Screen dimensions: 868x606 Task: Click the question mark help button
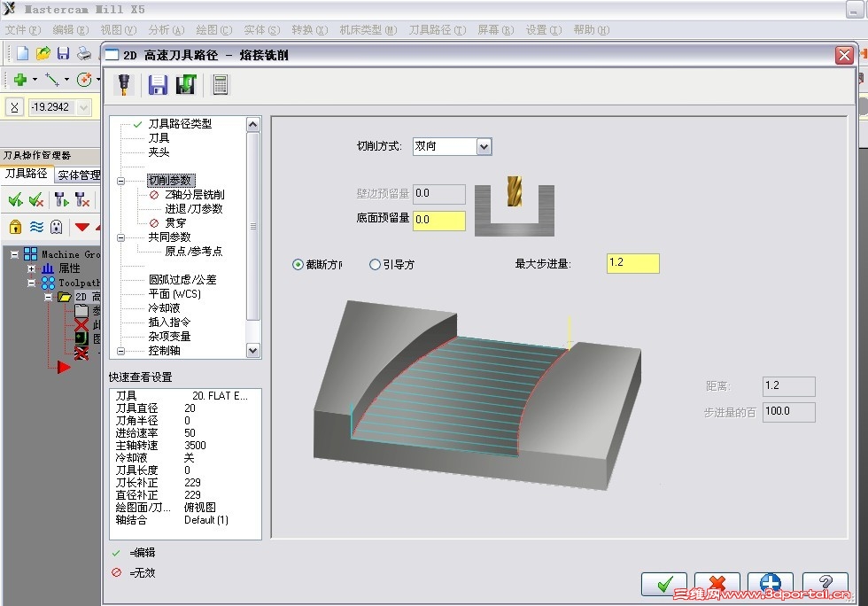pyautogui.click(x=825, y=585)
